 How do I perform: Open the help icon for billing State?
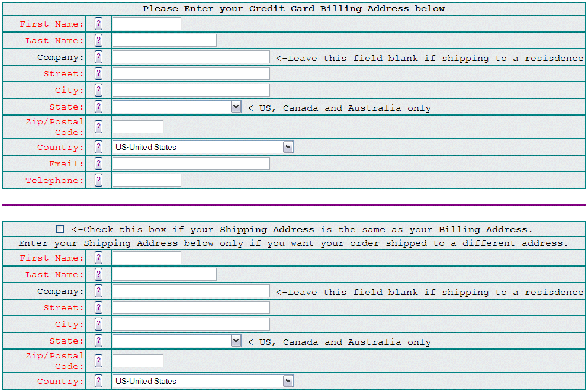[x=99, y=107]
